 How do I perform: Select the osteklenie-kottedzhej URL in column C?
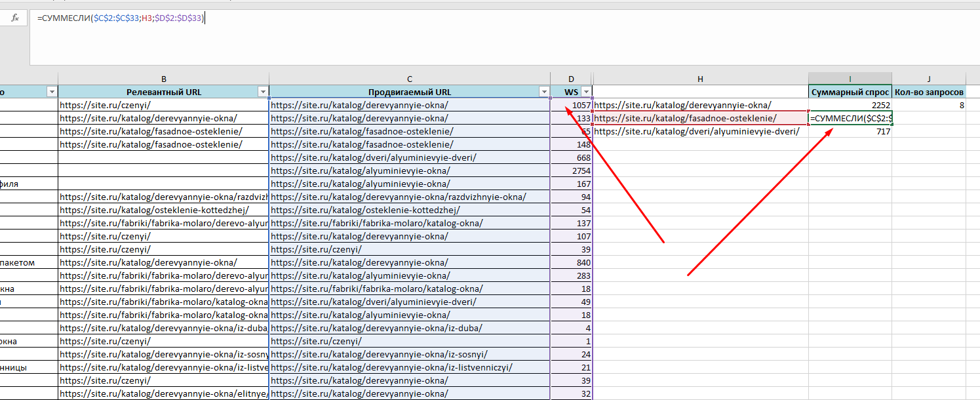click(x=409, y=210)
